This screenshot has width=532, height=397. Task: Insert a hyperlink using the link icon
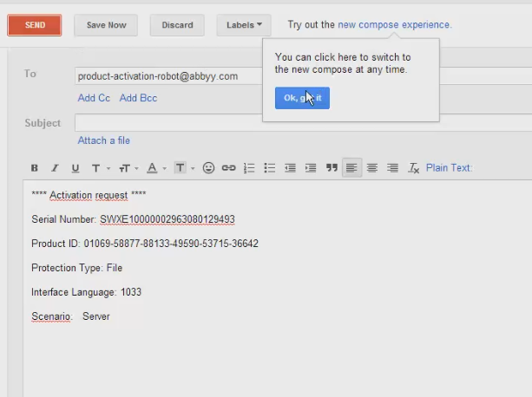(x=228, y=168)
